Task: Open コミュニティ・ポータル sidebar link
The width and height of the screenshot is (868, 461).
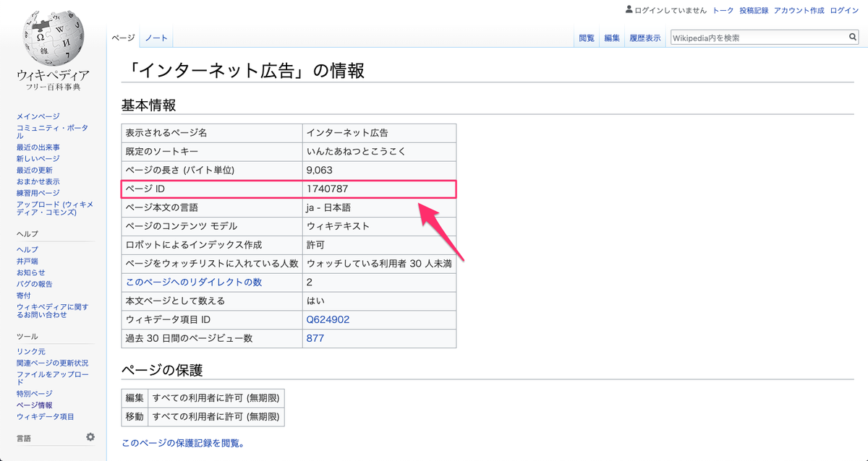Action: [52, 132]
